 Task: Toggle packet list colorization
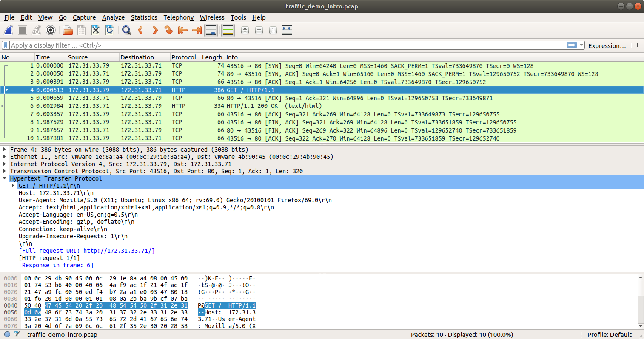[x=228, y=30]
